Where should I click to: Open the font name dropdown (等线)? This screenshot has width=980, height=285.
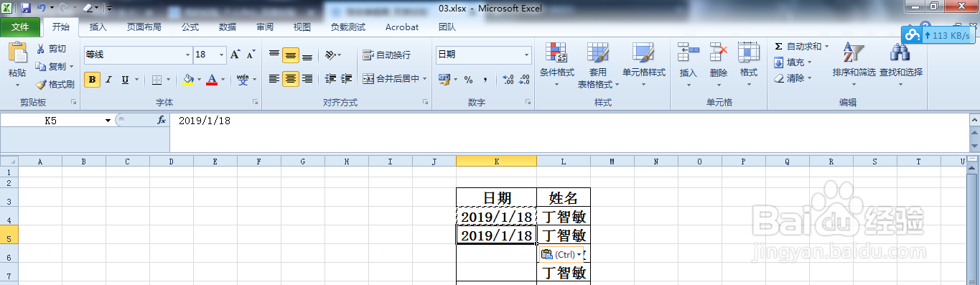[x=188, y=55]
